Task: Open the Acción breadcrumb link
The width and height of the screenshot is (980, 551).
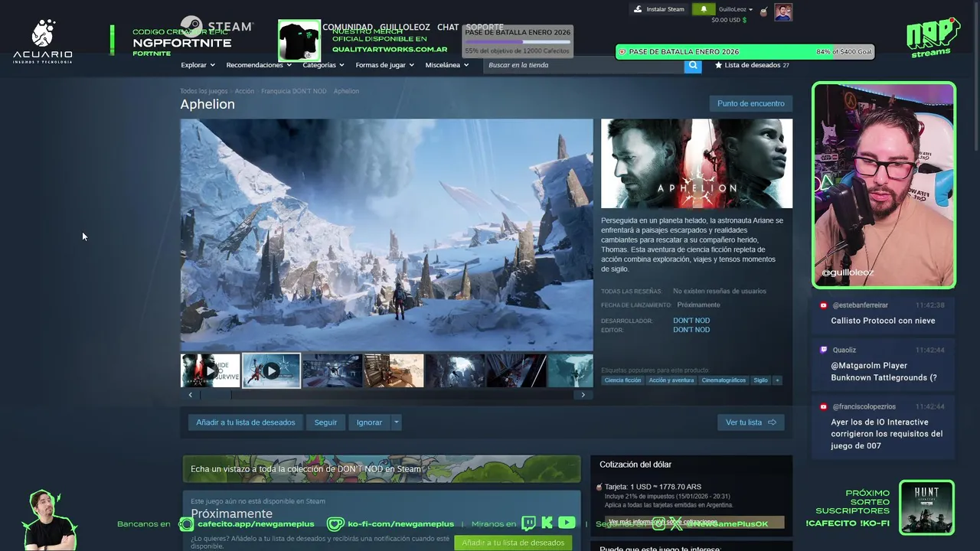Action: [244, 91]
